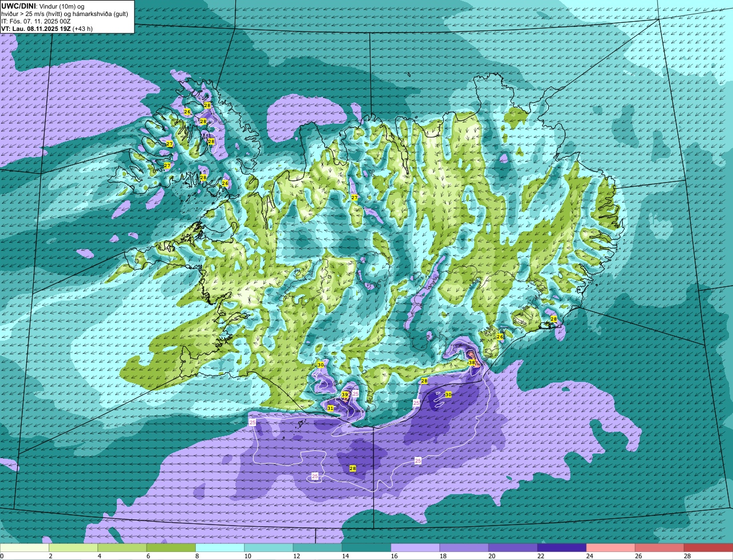Click the yellow '38' gust label on the map

coord(472,362)
